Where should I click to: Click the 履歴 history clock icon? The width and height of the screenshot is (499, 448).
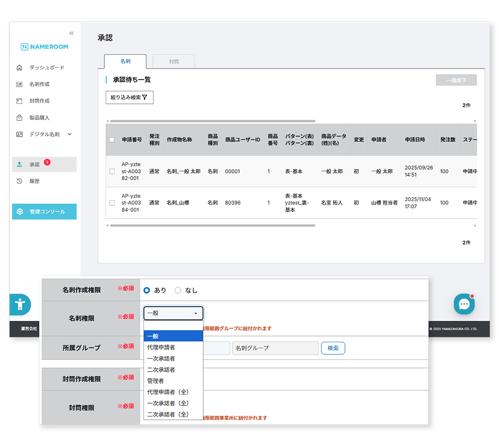tap(19, 181)
